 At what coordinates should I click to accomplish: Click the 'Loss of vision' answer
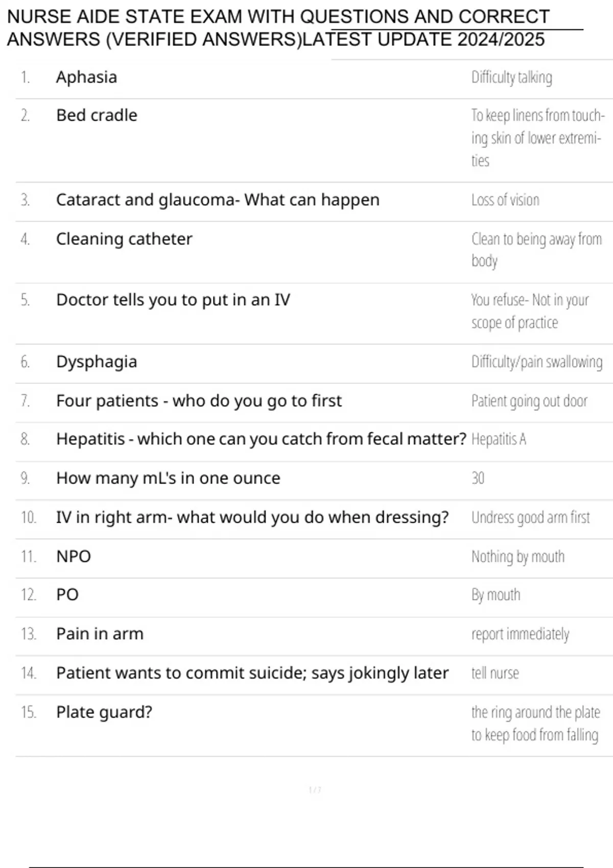click(x=505, y=200)
